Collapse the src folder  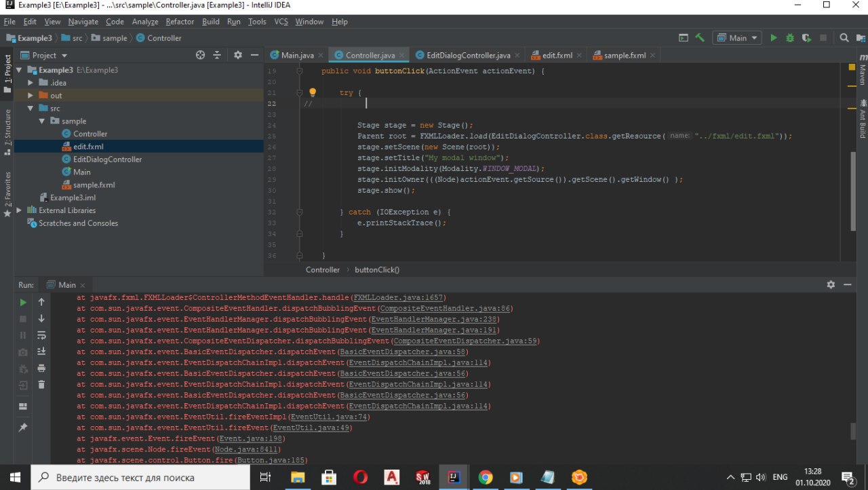click(x=31, y=109)
